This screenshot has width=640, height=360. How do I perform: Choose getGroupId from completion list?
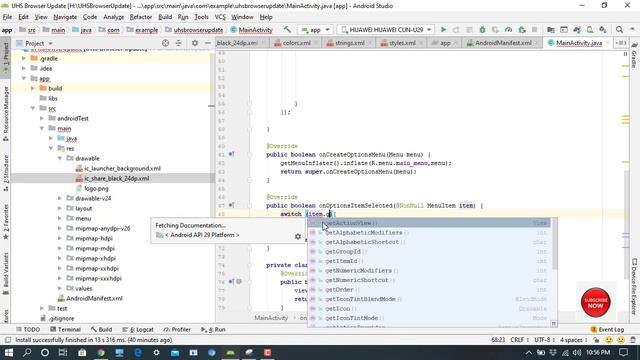point(430,251)
